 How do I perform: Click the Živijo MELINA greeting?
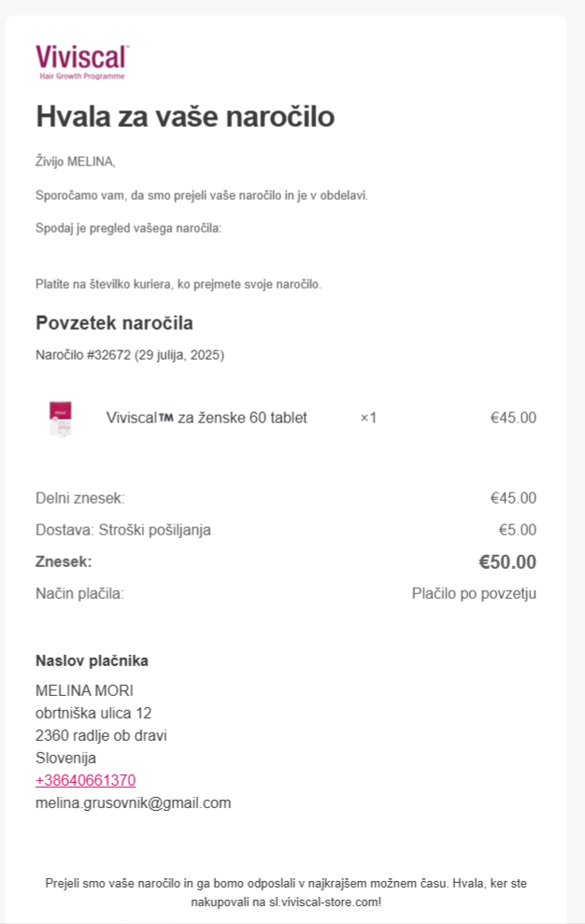[76, 162]
